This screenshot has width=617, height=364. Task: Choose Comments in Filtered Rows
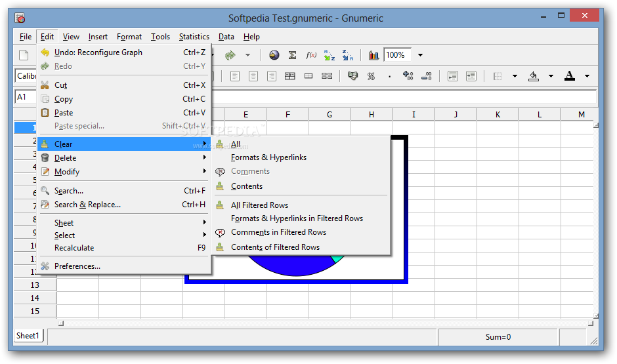coord(301,232)
